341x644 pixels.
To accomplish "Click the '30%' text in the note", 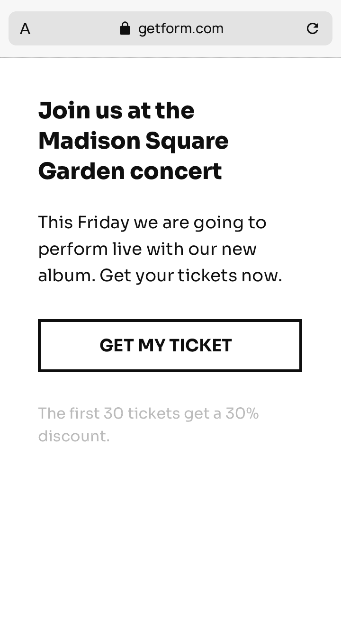I will [242, 414].
